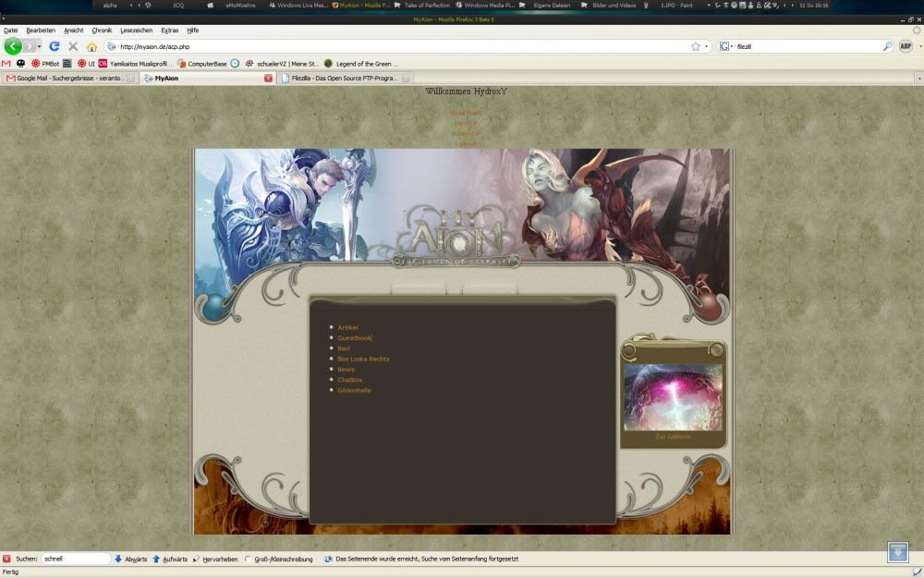Viewport: 924px width, 578px height.
Task: Open the back/forward history dropdown arrow
Action: tap(39, 46)
